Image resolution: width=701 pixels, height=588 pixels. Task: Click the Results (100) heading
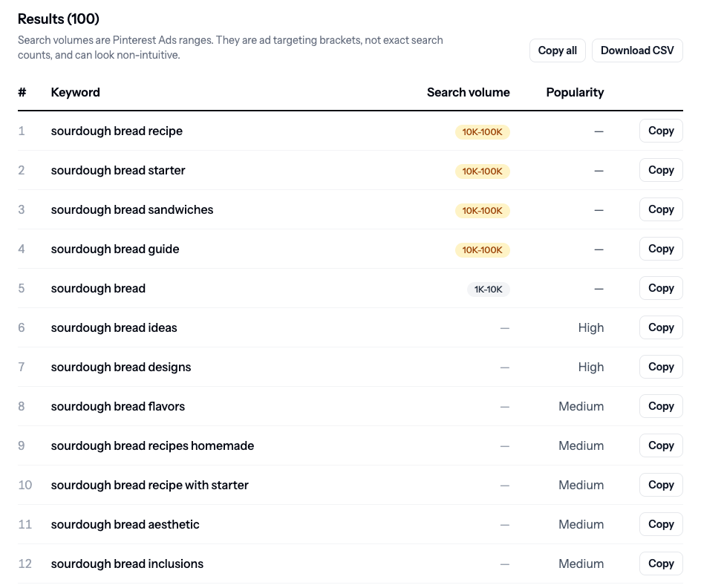[59, 19]
